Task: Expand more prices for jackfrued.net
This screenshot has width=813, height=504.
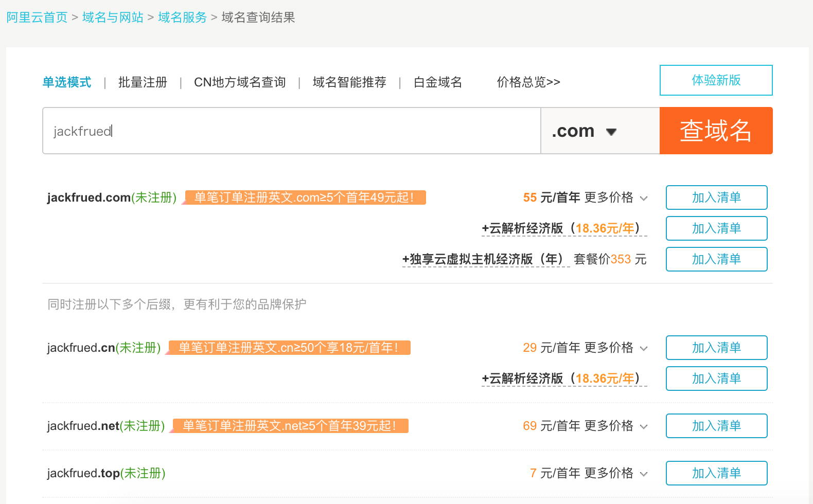Action: [615, 426]
